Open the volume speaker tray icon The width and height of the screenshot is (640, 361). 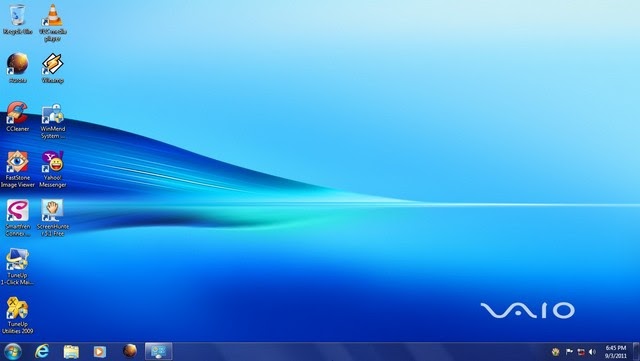pyautogui.click(x=592, y=352)
